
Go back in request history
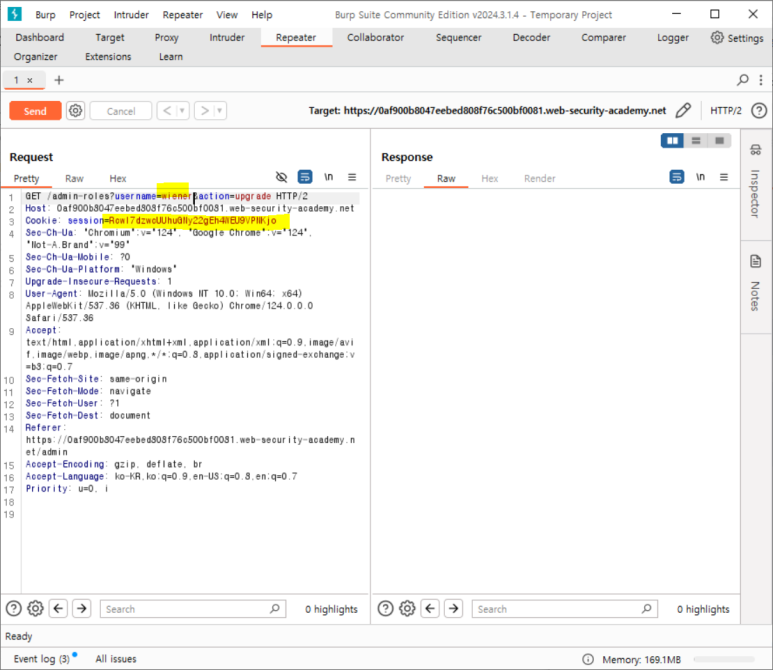click(167, 110)
